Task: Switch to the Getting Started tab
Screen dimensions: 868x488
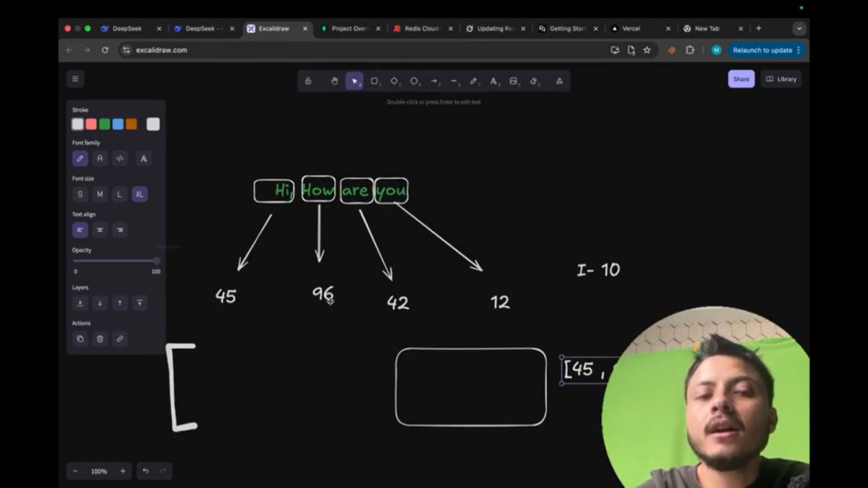Action: pyautogui.click(x=567, y=28)
